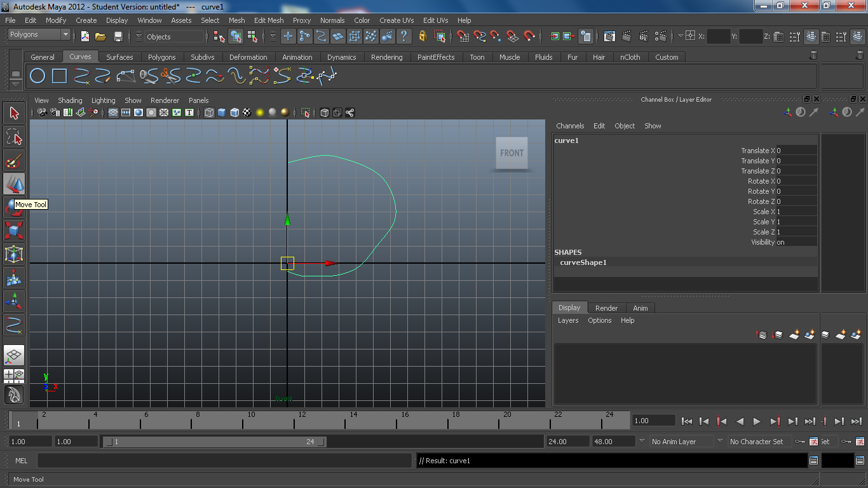868x488 pixels.
Task: Switch to single perspective view layout
Action: (x=14, y=355)
